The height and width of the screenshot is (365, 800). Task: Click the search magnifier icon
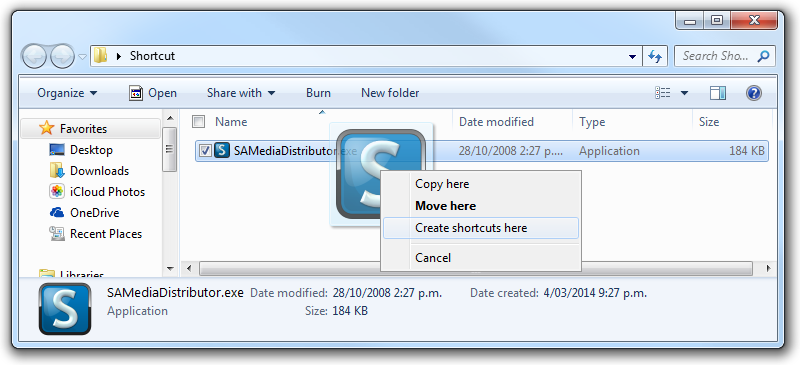pyautogui.click(x=763, y=56)
